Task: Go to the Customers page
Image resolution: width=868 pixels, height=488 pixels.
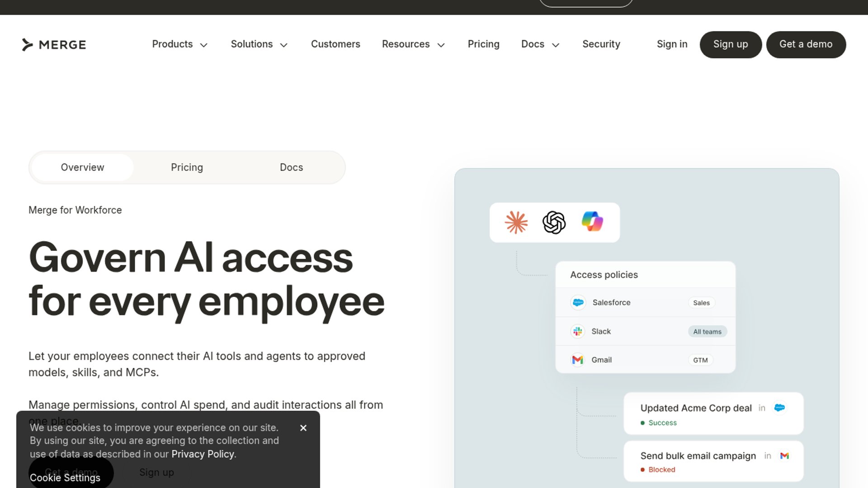Action: [x=335, y=44]
